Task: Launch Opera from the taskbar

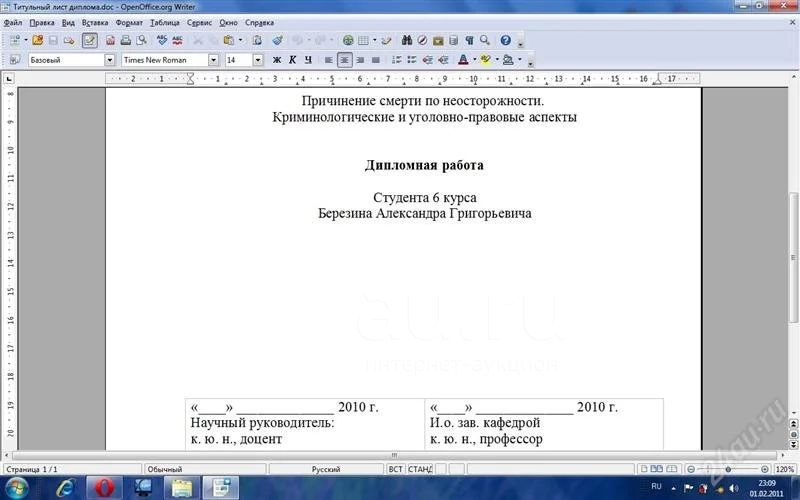Action: click(104, 488)
